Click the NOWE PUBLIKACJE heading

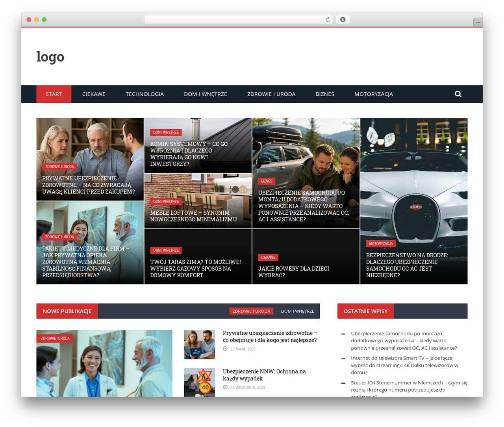tap(67, 311)
